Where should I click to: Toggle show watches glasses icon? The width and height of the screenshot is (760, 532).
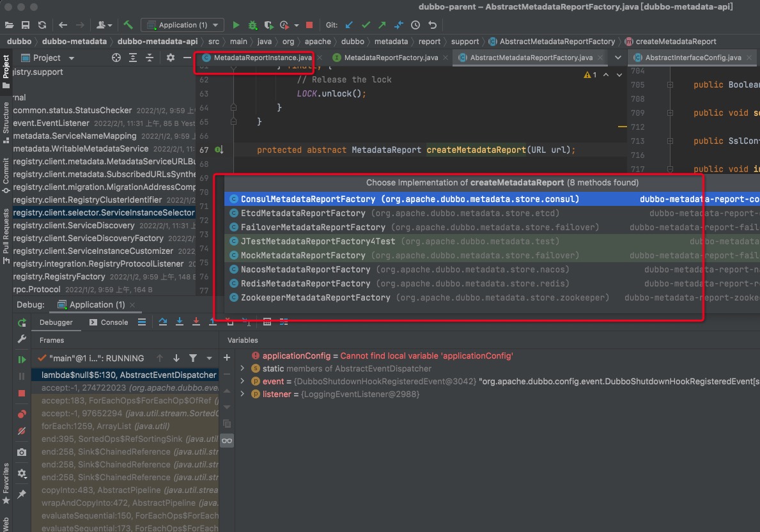click(227, 441)
